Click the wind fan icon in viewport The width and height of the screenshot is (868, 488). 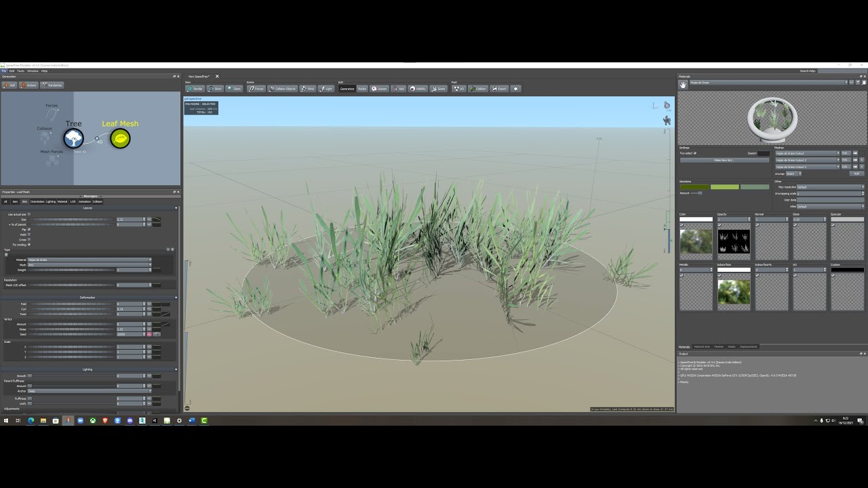point(667,121)
